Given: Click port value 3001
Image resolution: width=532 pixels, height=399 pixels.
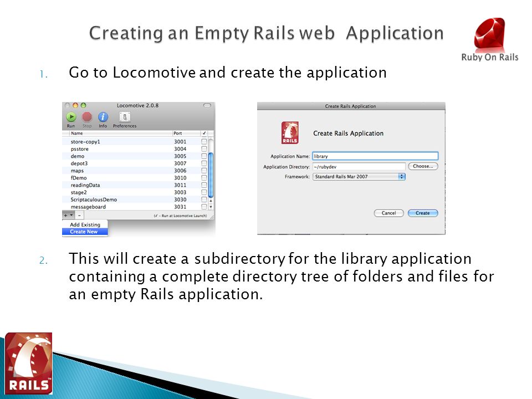Looking at the screenshot, I should [180, 141].
